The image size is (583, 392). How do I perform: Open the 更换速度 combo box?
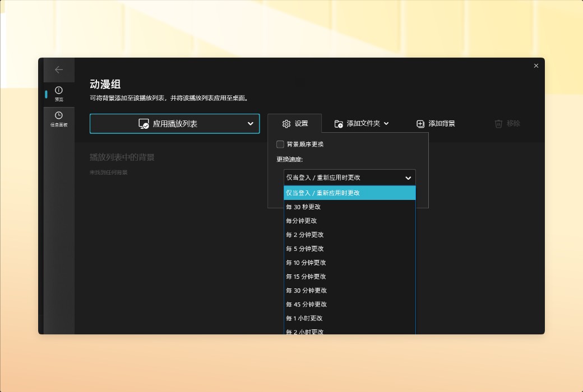[x=349, y=178]
